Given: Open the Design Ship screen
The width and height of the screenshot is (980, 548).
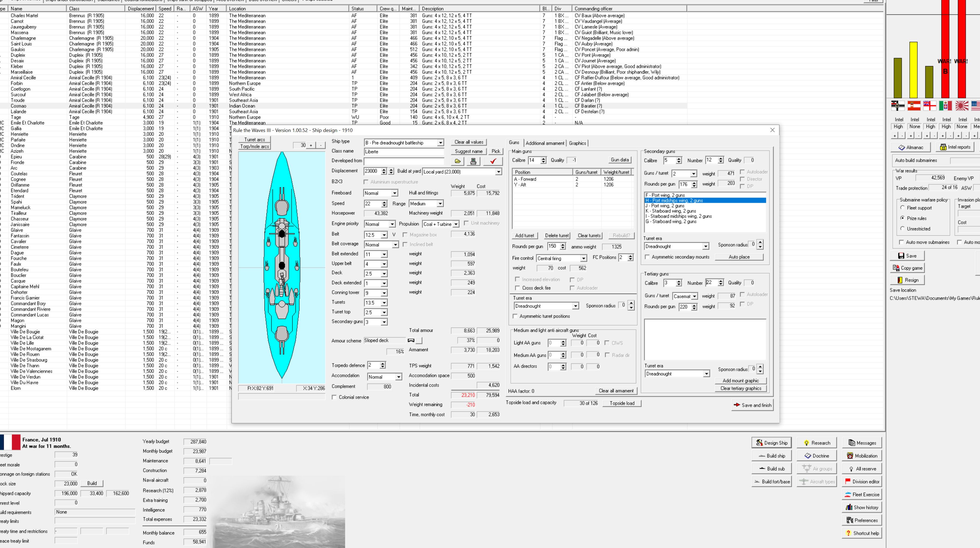Looking at the screenshot, I should (771, 443).
